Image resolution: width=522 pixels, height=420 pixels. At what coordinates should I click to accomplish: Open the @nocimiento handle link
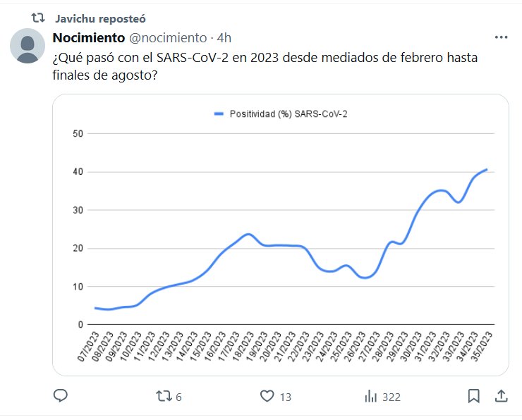coord(168,37)
